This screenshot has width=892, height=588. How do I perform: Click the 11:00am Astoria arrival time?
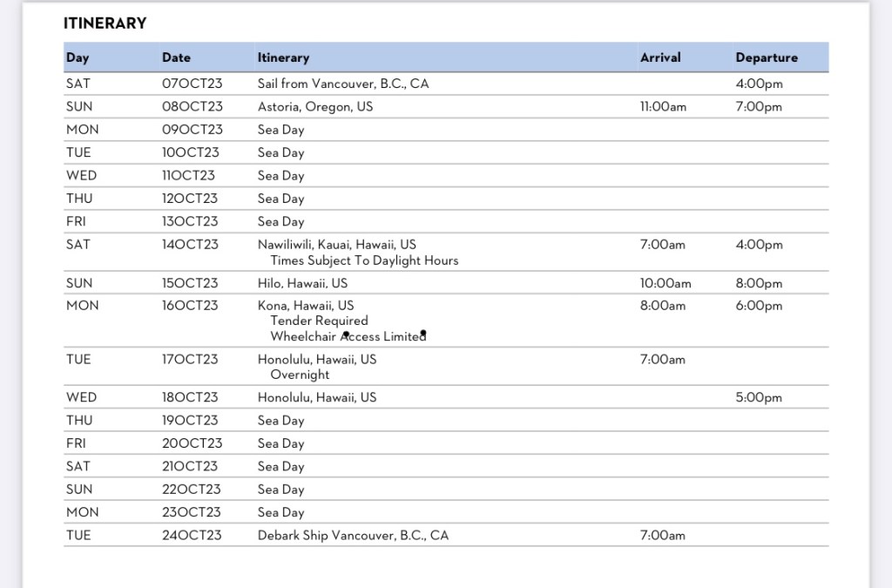click(x=663, y=107)
